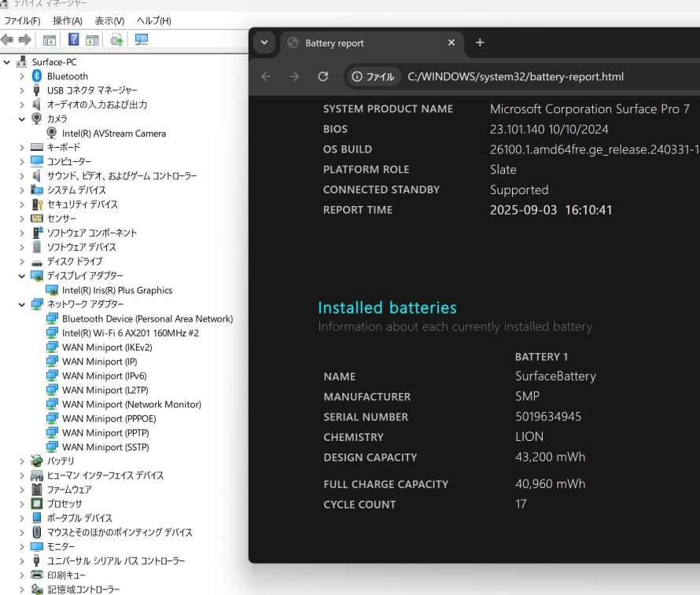Select WAN Miniport (IKEv2) adapter
This screenshot has width=700, height=595.
click(107, 347)
